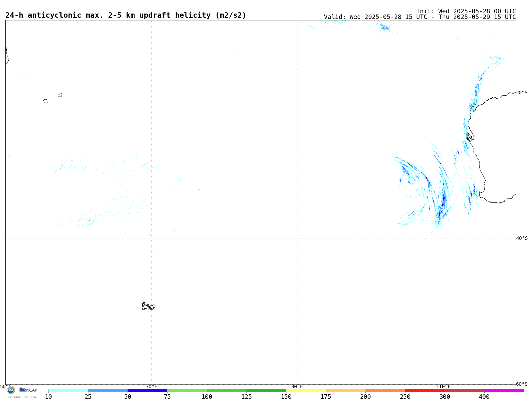532x400 pixels.
Task: Click the colorbar tick label 25
Action: 88,397
